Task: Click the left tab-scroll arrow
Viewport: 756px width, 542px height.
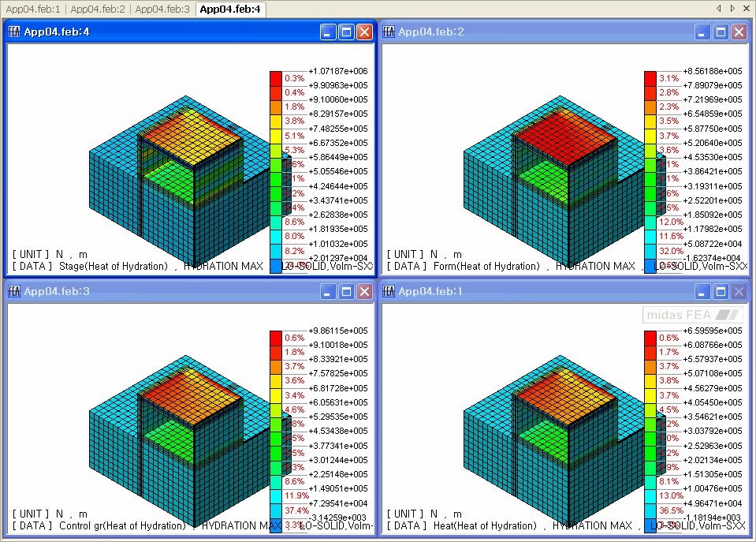Action: (717, 8)
